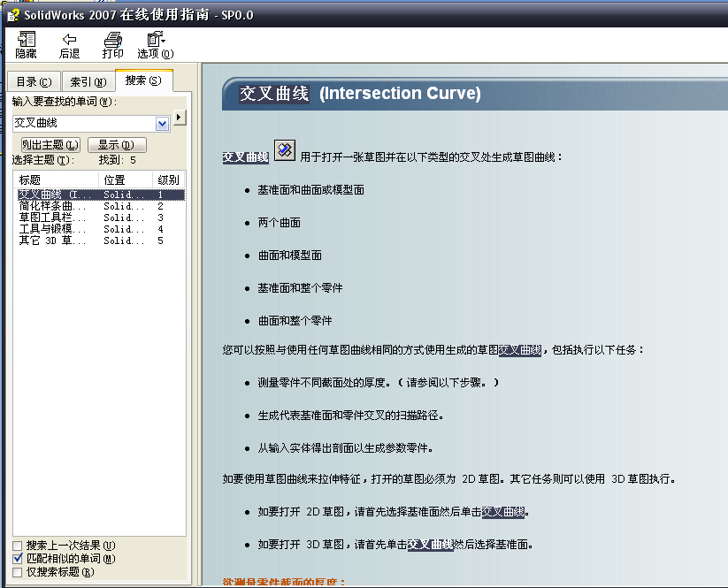Screen dimensions: 728x588
Task: Click the bullet 生成代表基准面和零件交叉的扫描路径
Action: [350, 416]
